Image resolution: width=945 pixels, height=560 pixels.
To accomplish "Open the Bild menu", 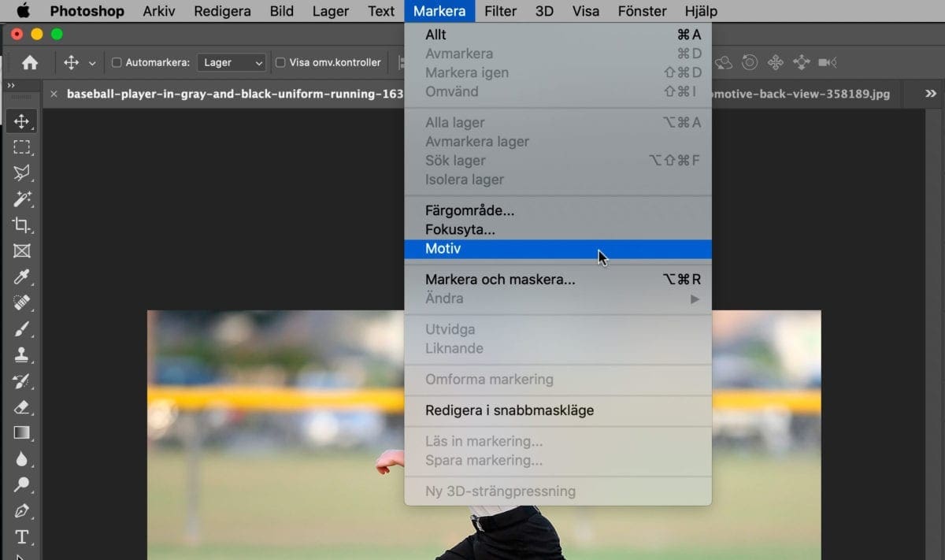I will click(281, 11).
